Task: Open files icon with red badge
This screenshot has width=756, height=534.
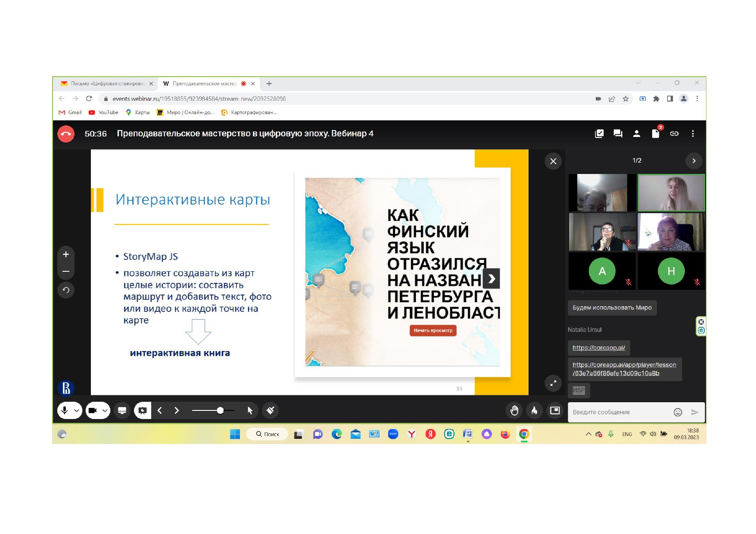Action: click(655, 133)
